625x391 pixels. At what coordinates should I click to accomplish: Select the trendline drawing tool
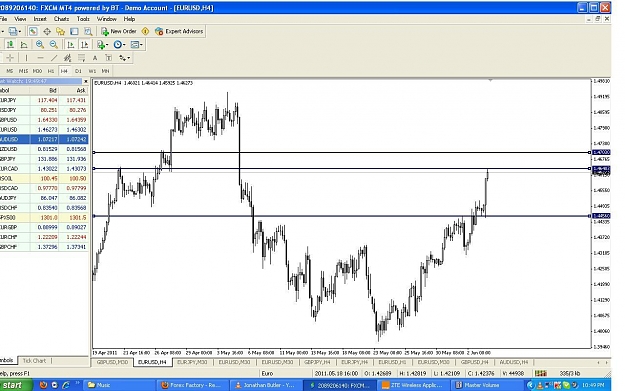[54, 58]
